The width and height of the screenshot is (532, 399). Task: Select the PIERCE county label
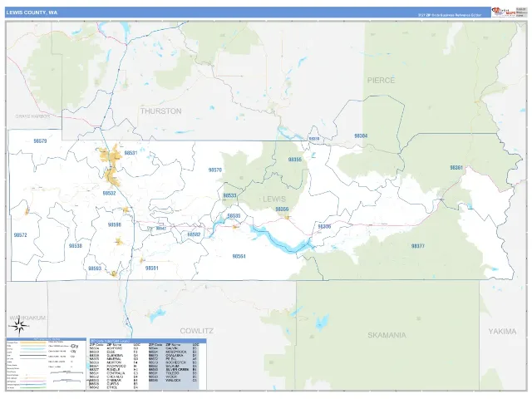coord(381,81)
